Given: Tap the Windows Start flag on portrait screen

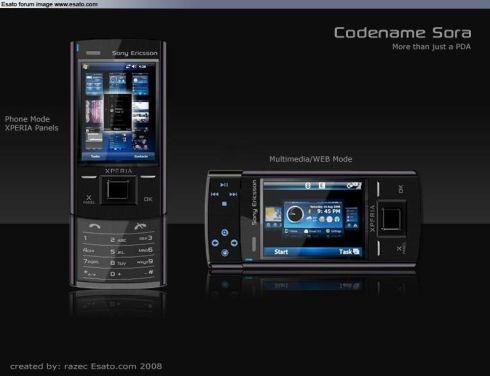Looking at the screenshot, I should coord(85,67).
